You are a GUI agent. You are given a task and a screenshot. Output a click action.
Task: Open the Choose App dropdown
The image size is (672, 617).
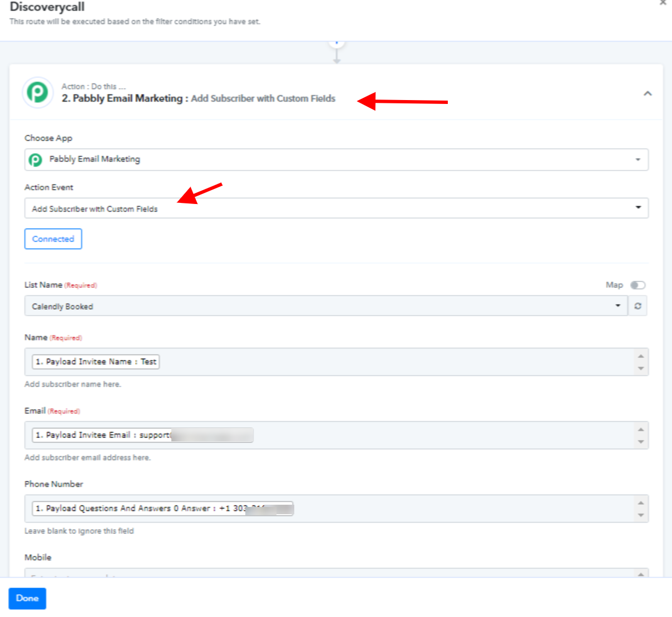coord(336,160)
